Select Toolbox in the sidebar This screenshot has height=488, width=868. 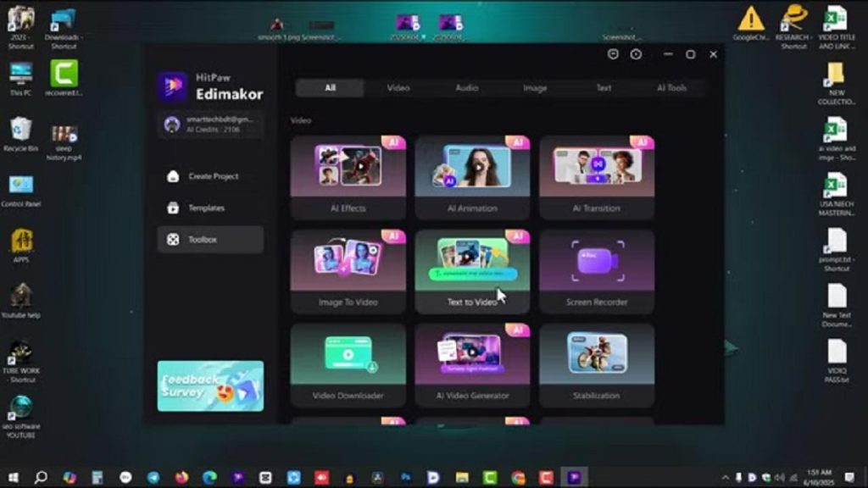coord(210,240)
